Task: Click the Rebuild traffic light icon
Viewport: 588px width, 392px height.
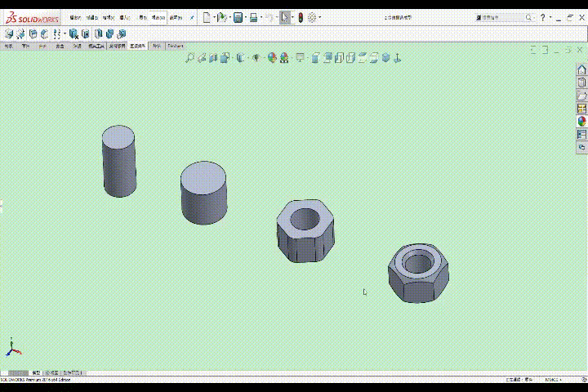Action: coord(300,17)
